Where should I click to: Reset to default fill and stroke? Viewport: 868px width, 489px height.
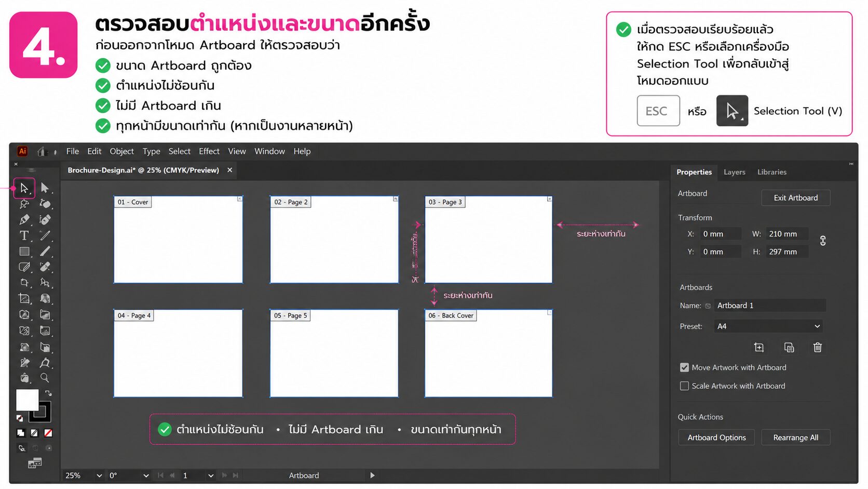[19, 418]
